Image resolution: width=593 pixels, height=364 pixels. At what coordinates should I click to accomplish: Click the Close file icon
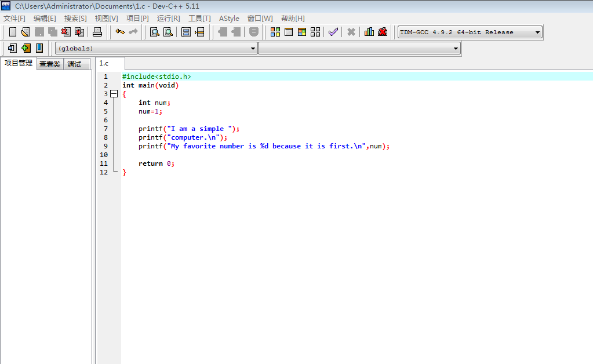[66, 32]
